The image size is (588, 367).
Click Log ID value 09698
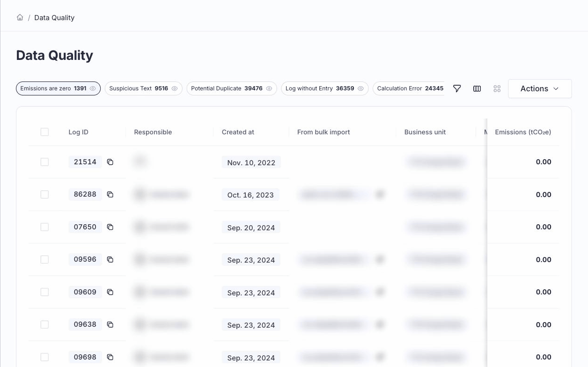[85, 357]
